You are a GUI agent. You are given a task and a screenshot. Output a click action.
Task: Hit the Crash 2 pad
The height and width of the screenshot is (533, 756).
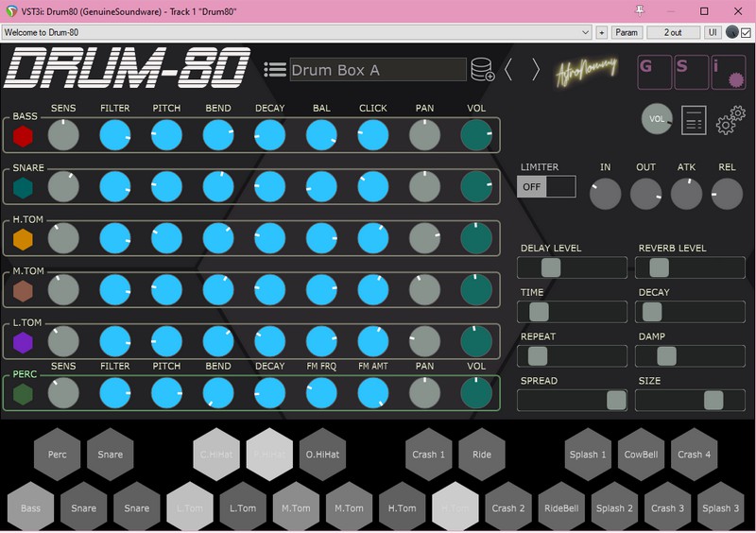coord(508,507)
